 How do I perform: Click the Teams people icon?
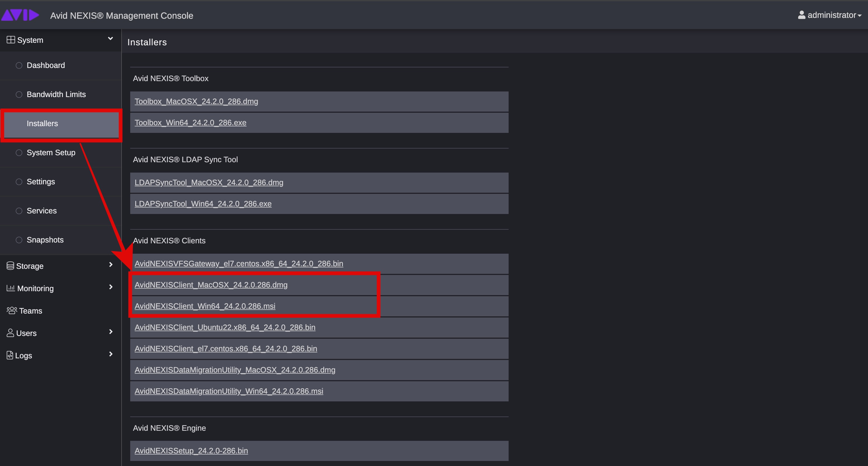[x=11, y=310]
